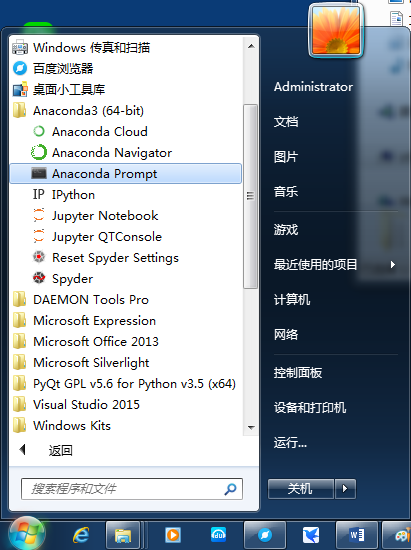Click the programs list scroll-up arrow
411x550 pixels.
pos(251,46)
